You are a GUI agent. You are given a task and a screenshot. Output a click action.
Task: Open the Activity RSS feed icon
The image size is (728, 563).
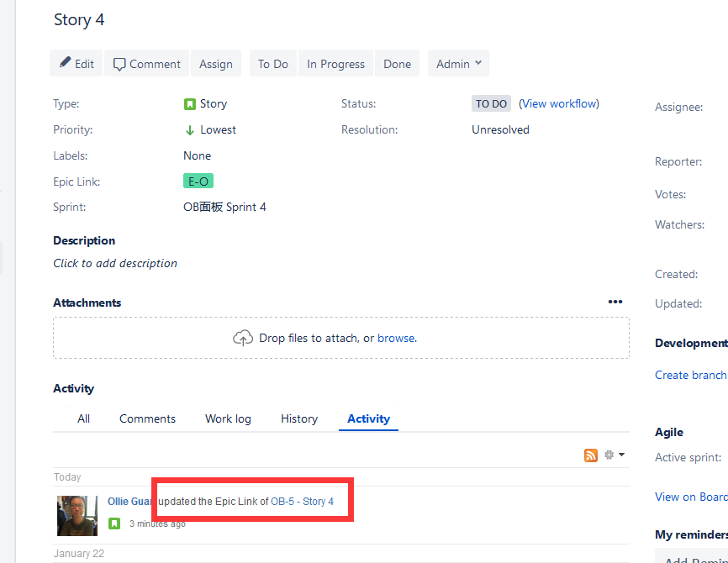pyautogui.click(x=590, y=454)
